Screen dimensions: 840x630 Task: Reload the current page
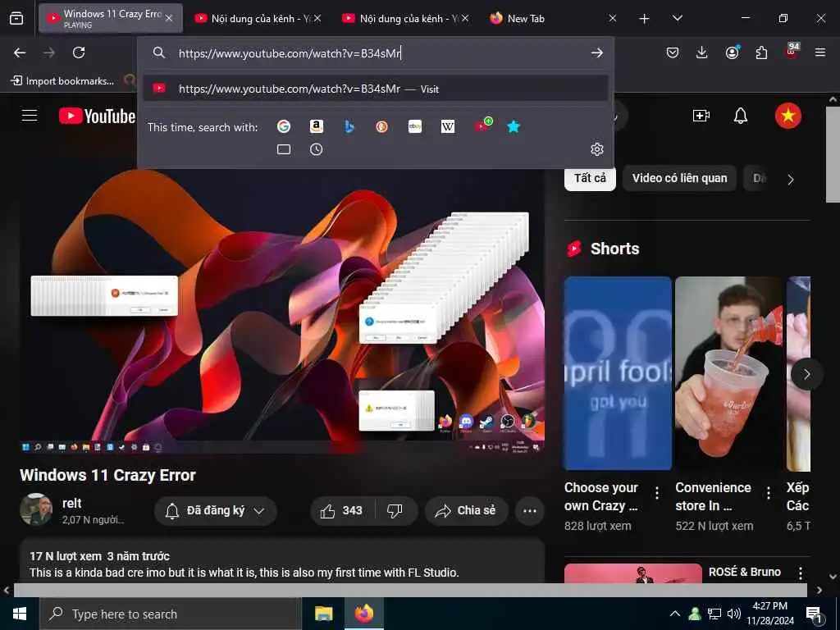click(x=79, y=52)
